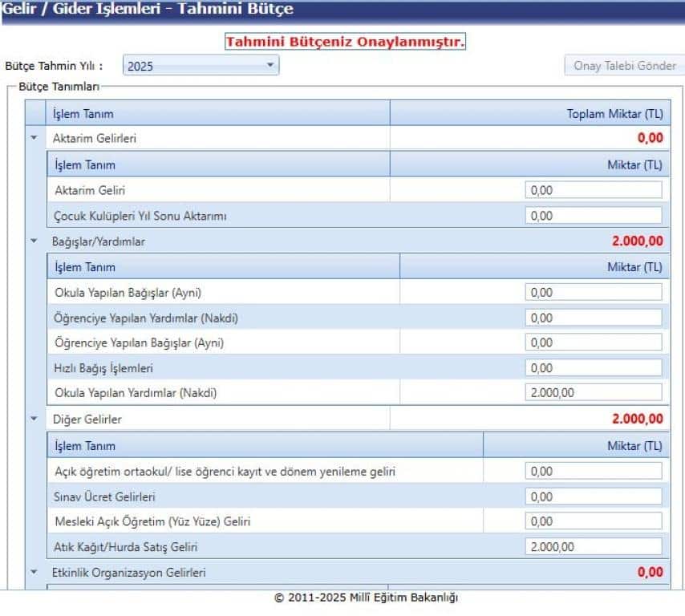Collapse the Etkinlik Organizasyon Gelirleri section
Viewport: 685px width, 616px height.
tap(34, 572)
